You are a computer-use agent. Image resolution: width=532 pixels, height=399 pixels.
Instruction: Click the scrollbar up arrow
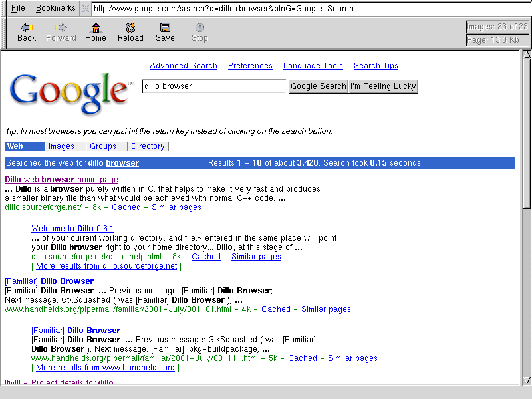coord(527,55)
